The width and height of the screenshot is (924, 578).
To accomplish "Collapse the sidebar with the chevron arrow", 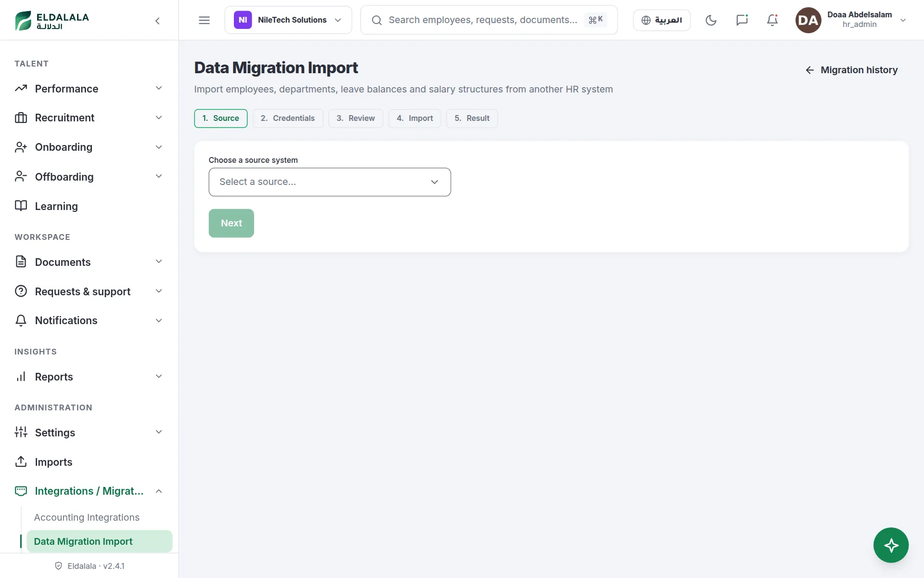I will coord(157,20).
